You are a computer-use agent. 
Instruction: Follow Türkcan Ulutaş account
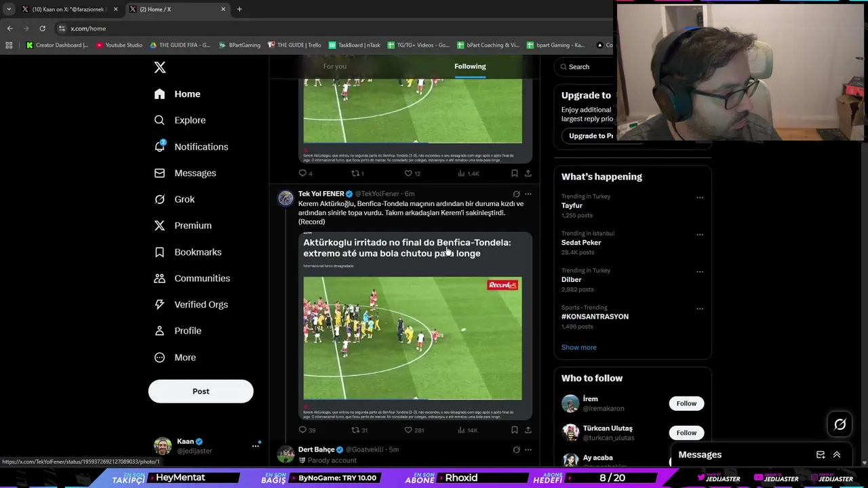point(686,432)
